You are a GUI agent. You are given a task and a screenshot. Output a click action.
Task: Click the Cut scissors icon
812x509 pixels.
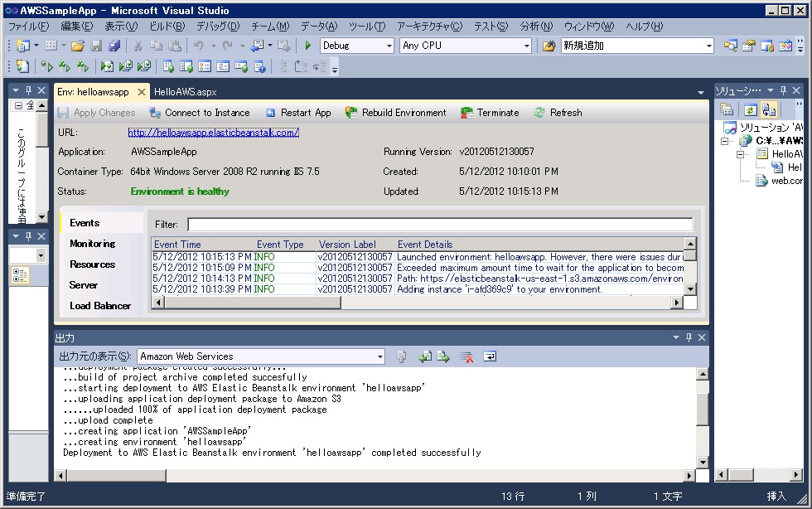click(x=138, y=46)
